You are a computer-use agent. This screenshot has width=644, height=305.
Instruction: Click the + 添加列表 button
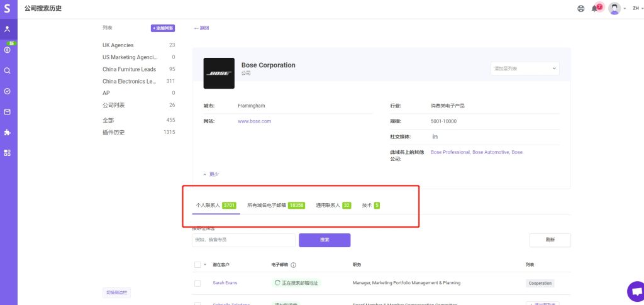coord(163,28)
